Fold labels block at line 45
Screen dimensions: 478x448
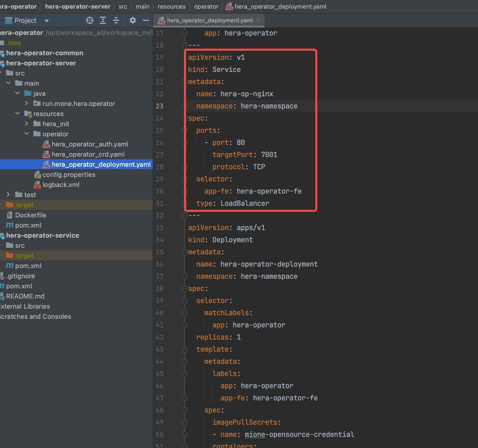(185, 374)
